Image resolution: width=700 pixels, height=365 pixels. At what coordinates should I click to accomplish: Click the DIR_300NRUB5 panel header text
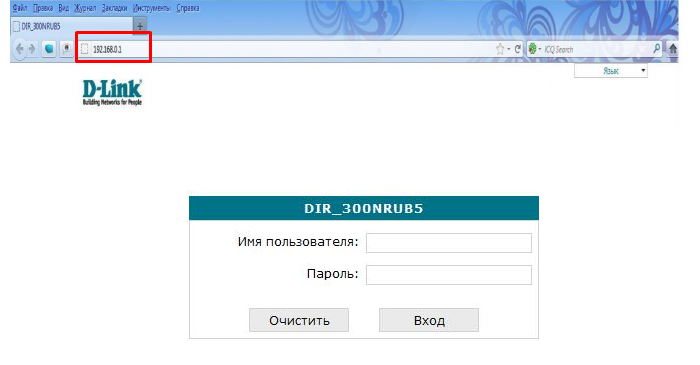[x=363, y=208]
